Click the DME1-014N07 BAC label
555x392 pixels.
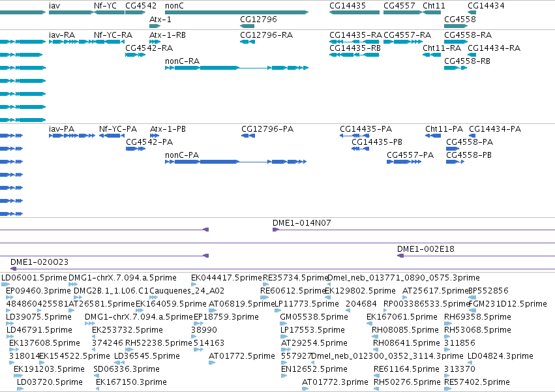301,222
